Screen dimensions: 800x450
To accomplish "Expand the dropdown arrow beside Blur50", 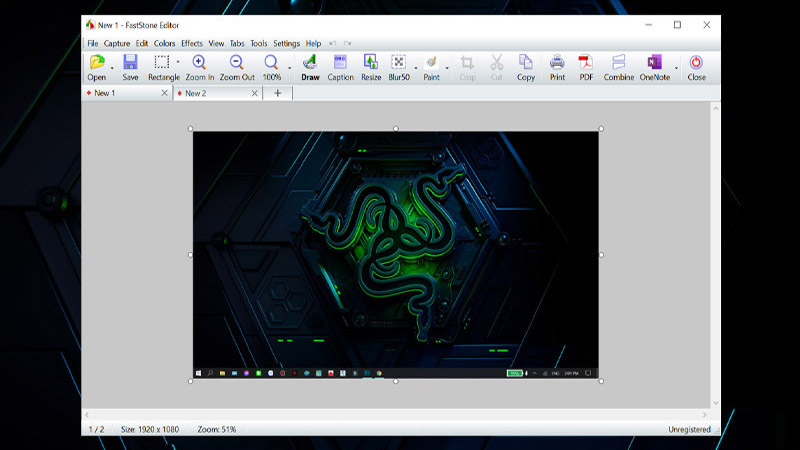I will (x=415, y=67).
